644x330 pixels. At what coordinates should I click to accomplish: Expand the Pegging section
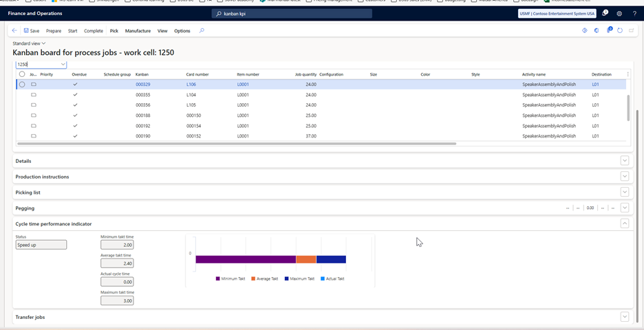point(625,208)
